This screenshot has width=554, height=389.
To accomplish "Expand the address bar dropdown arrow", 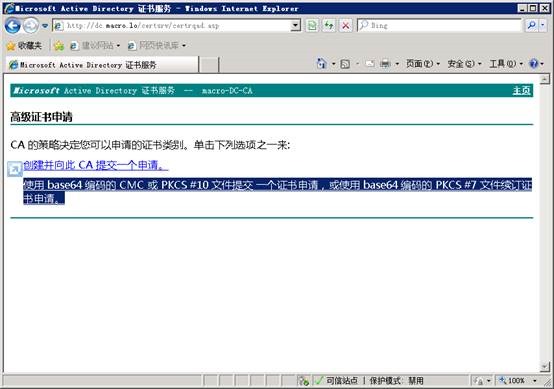I will click(295, 25).
